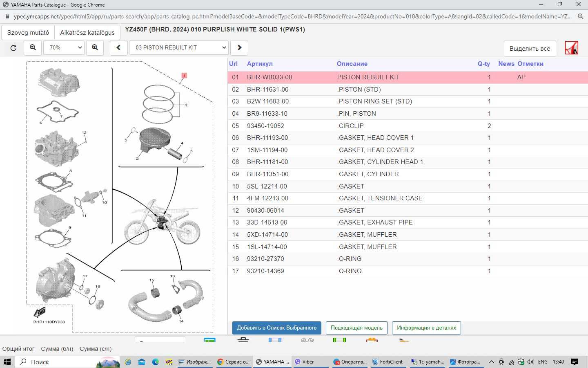Switch to 1c-yamah... taskbar window
This screenshot has height=368, width=588.
[x=428, y=362]
